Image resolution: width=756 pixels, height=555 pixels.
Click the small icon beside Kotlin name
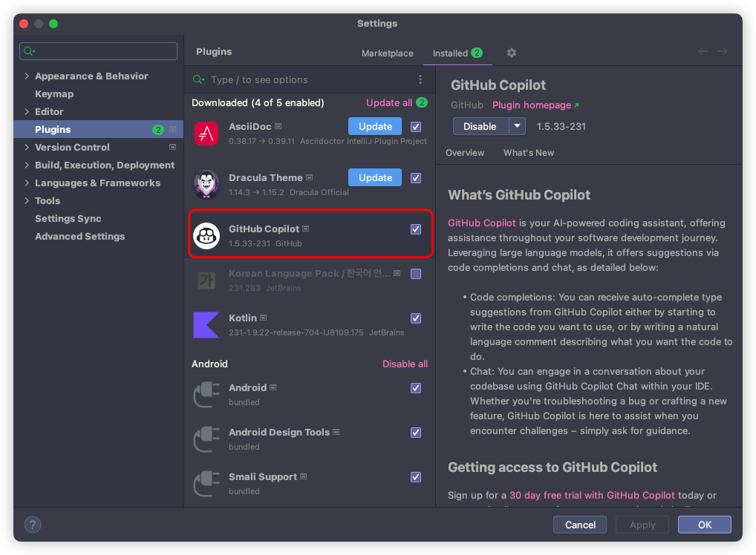[x=263, y=318]
